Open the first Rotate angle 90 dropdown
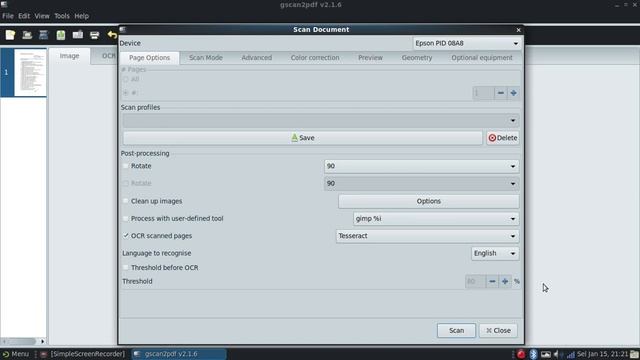The image size is (640, 360). pyautogui.click(x=422, y=166)
